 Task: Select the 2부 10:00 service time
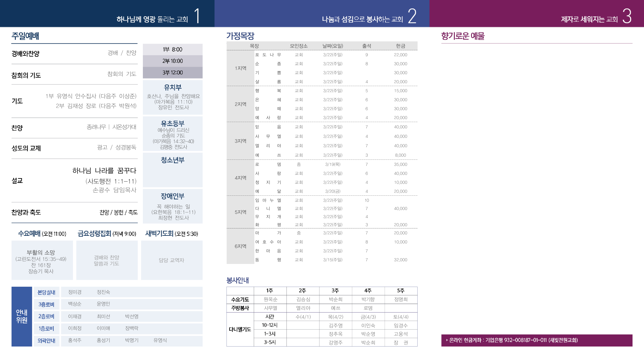point(173,61)
